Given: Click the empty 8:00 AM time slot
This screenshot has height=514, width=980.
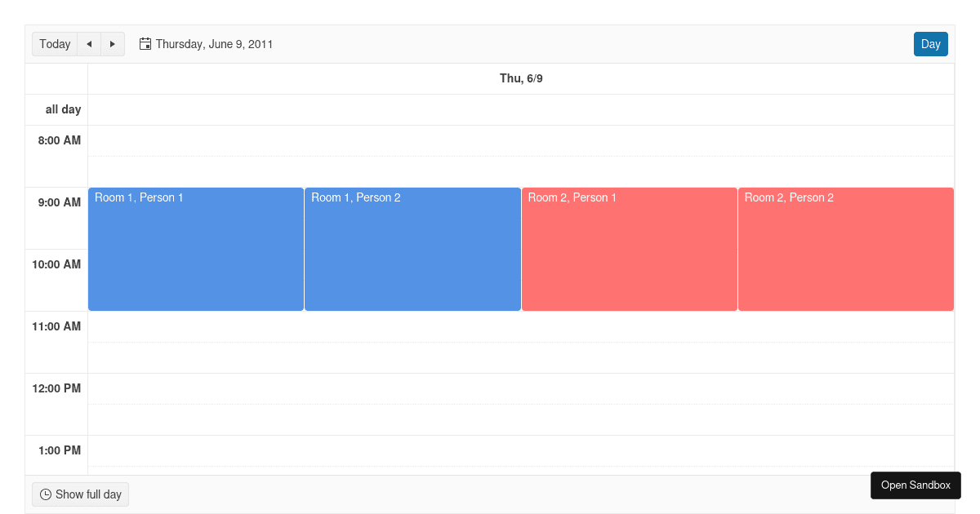Looking at the screenshot, I should coord(521,140).
